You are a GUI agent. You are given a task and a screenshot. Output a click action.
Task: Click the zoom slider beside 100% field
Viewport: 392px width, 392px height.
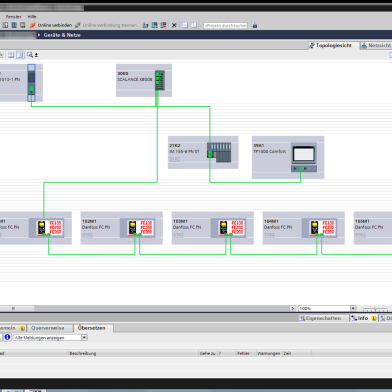tap(375, 309)
